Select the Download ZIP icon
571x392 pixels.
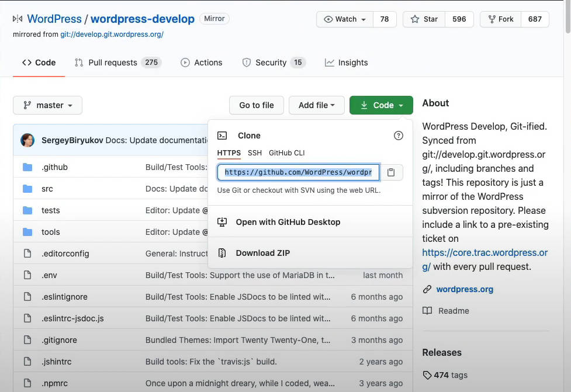click(x=223, y=253)
